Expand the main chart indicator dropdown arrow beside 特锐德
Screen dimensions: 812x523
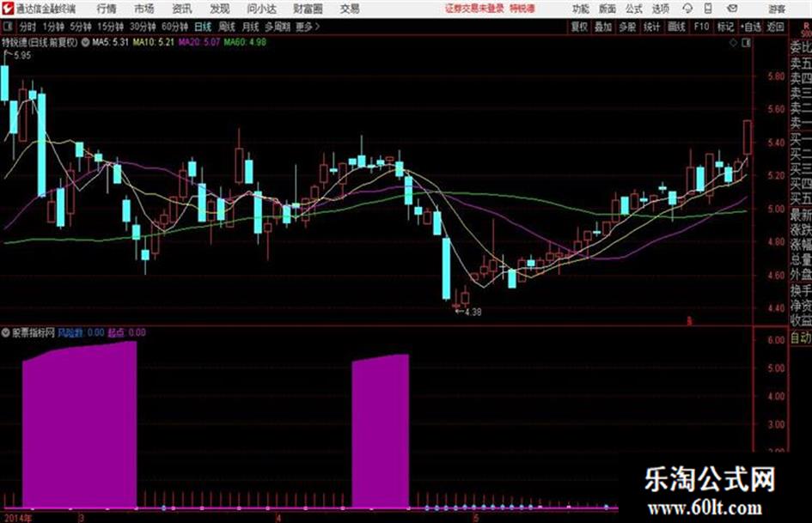pos(85,42)
